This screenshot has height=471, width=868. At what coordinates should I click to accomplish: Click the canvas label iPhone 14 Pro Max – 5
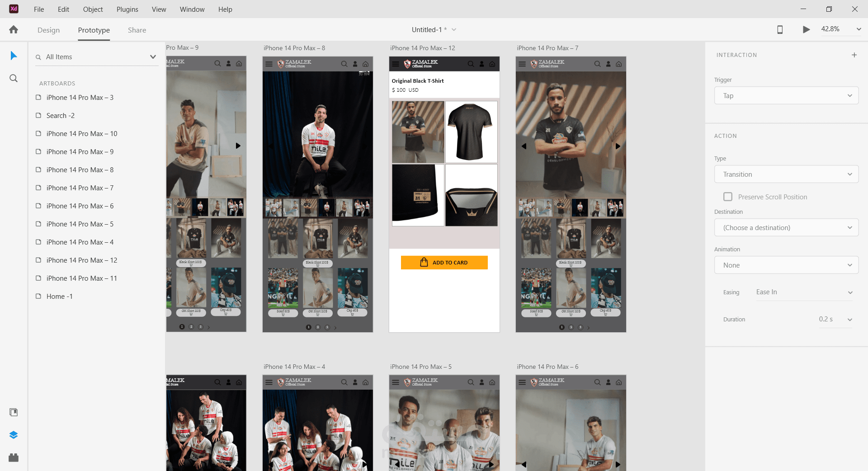point(421,367)
